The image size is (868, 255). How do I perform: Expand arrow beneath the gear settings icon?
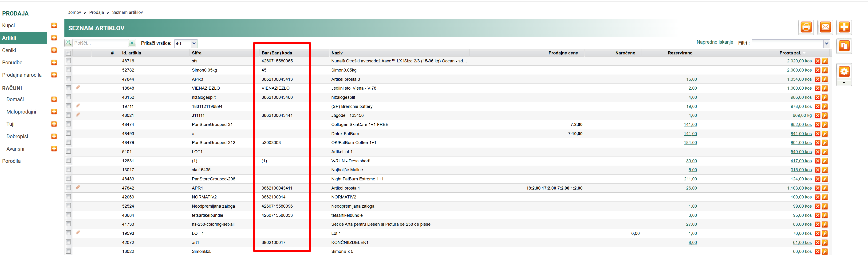pyautogui.click(x=844, y=83)
